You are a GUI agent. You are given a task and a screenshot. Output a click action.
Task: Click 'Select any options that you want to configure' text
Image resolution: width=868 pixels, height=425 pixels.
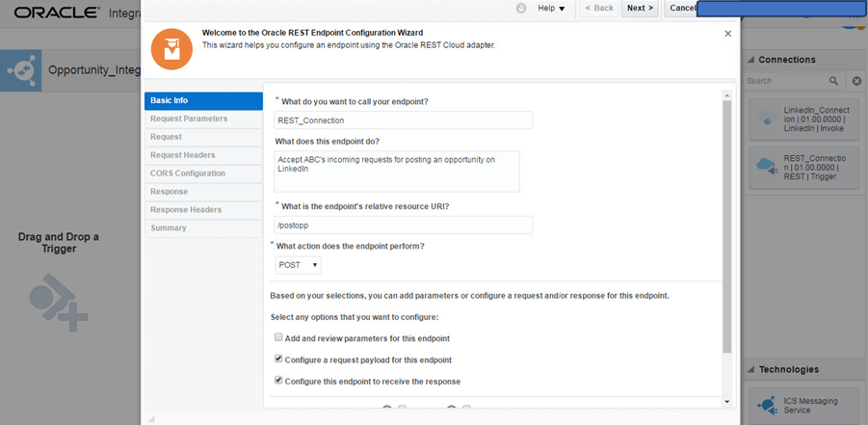(x=355, y=317)
